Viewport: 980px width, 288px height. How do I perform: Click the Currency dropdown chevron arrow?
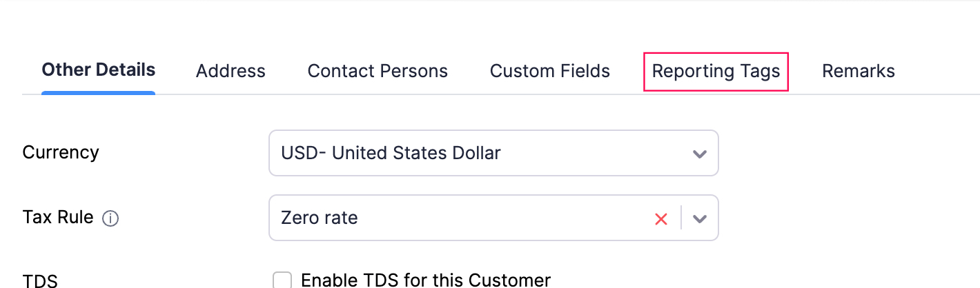700,154
